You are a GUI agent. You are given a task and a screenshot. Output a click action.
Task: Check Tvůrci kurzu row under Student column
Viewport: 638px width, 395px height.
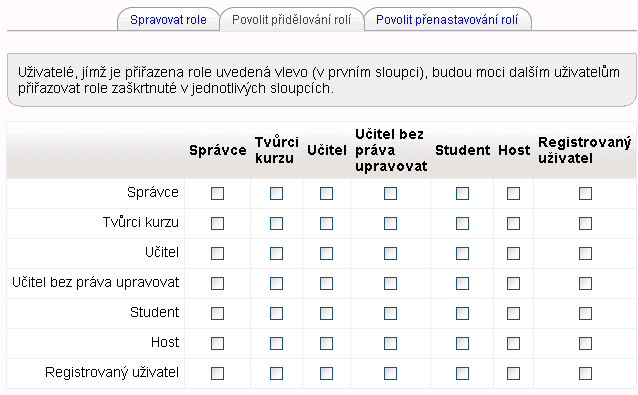pyautogui.click(x=462, y=223)
